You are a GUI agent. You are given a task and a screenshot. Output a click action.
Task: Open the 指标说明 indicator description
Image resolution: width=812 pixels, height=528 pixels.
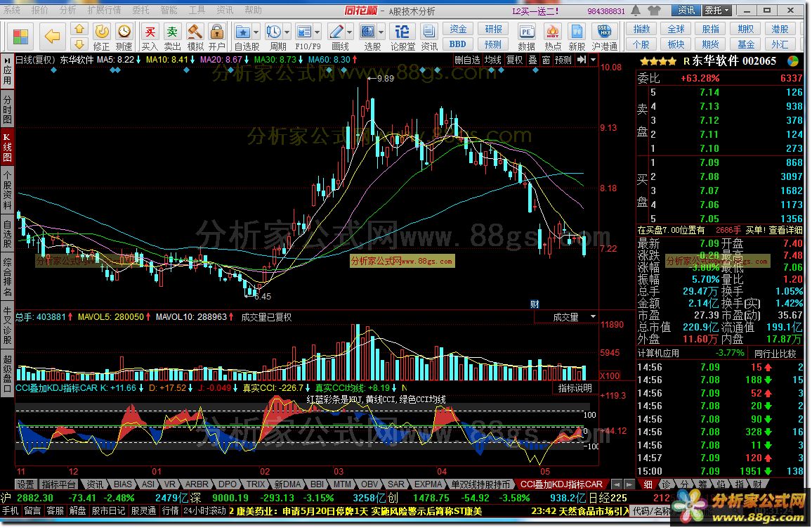tap(575, 388)
